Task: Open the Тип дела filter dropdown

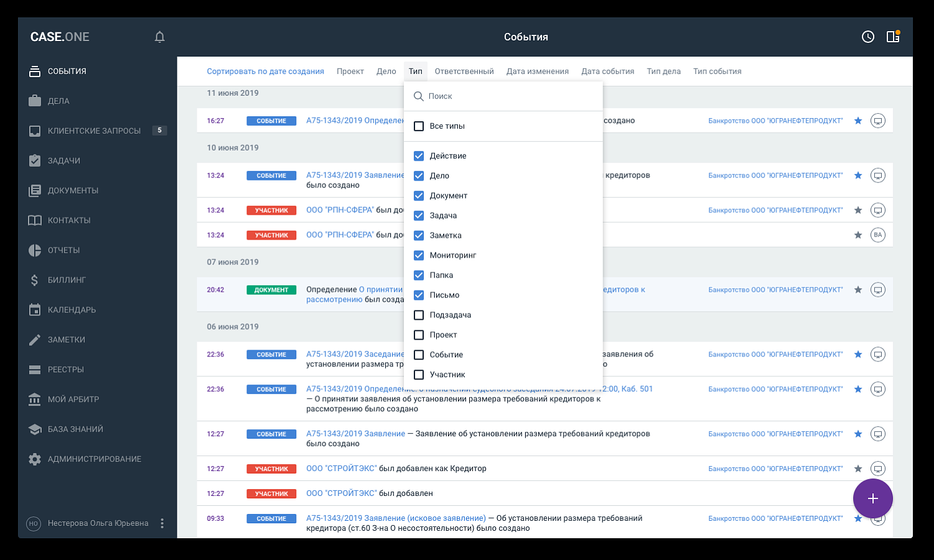Action: (664, 72)
